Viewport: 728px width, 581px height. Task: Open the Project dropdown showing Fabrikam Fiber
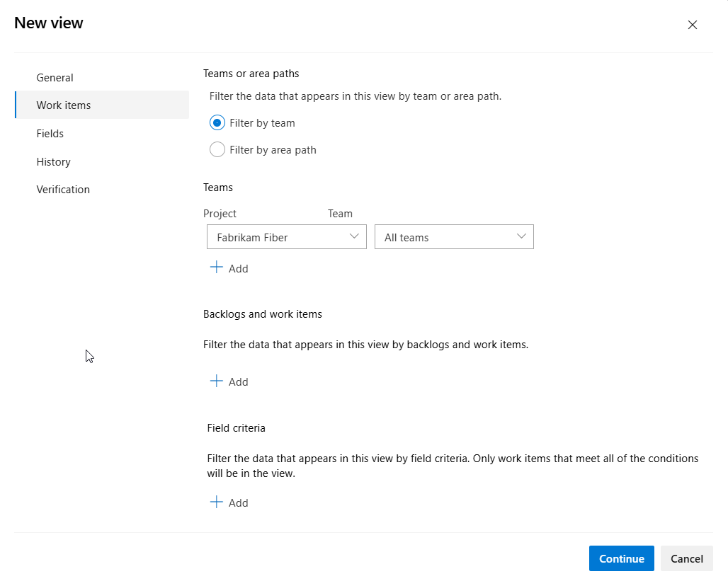tap(286, 236)
